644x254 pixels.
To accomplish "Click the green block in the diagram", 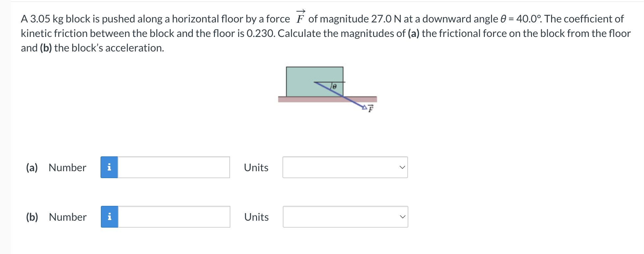I will click(x=313, y=79).
